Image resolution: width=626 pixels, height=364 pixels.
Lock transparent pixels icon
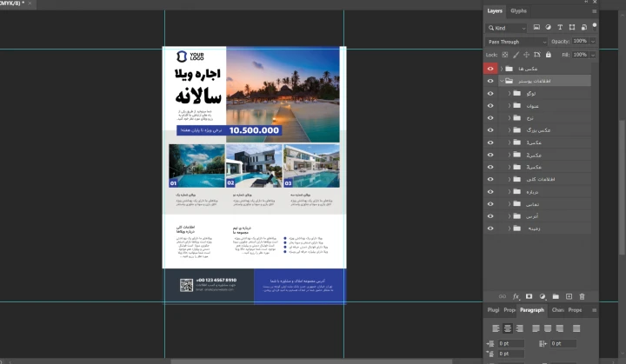(x=505, y=55)
